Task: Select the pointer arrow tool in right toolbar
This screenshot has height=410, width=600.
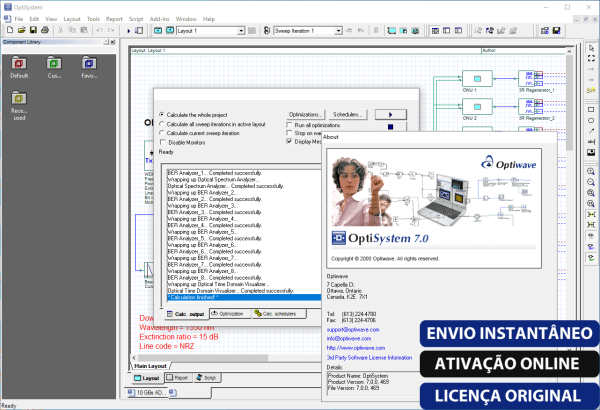Action: click(x=591, y=48)
